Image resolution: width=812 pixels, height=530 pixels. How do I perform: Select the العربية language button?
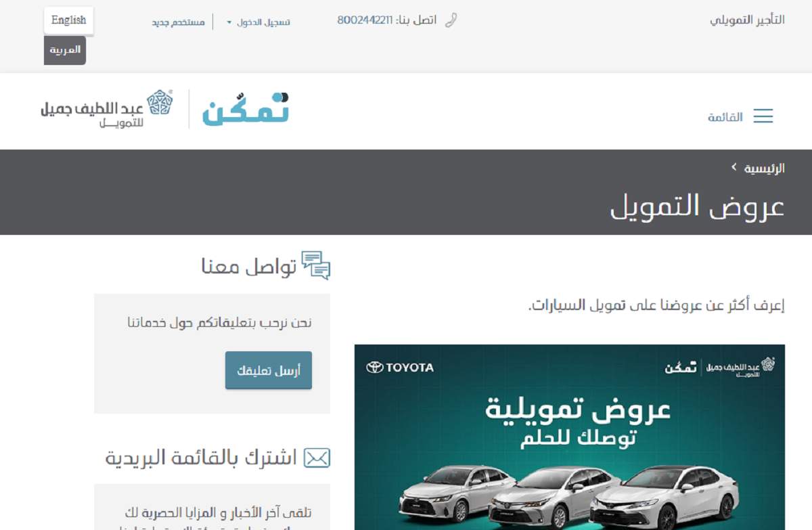point(65,50)
